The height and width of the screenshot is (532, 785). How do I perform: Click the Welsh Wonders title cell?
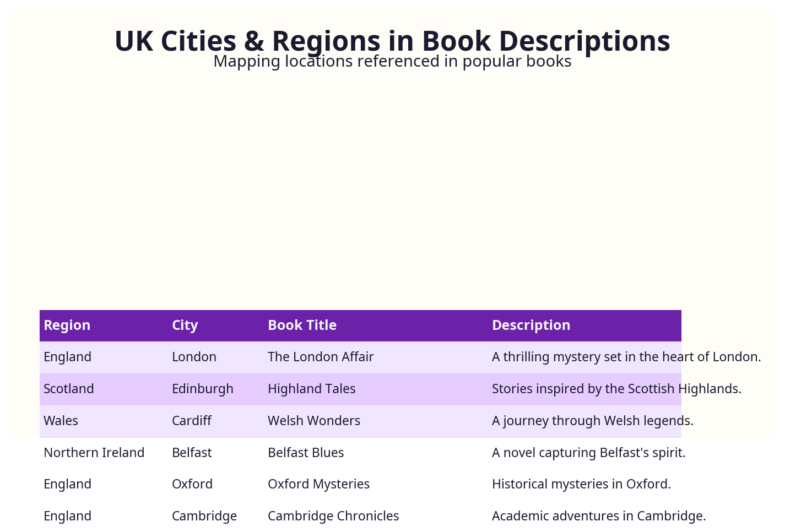[x=313, y=421]
